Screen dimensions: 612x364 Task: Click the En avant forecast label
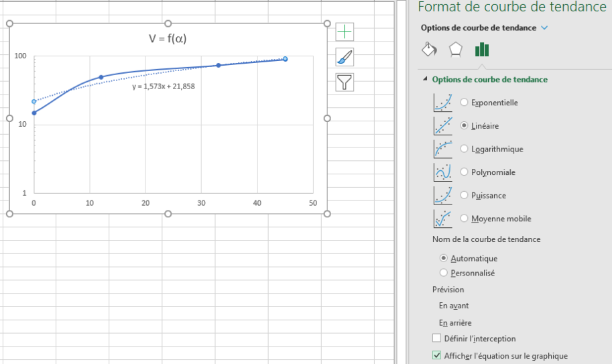454,306
